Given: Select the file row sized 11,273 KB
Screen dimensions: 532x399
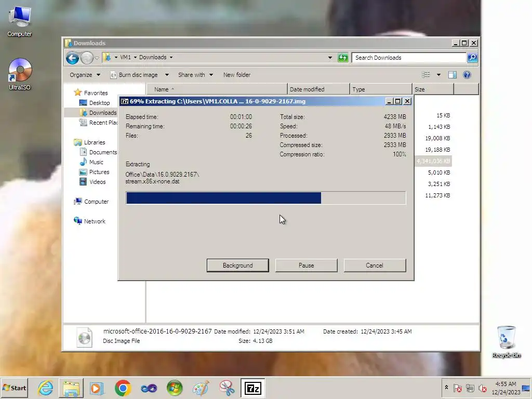Looking at the screenshot, I should (x=437, y=195).
